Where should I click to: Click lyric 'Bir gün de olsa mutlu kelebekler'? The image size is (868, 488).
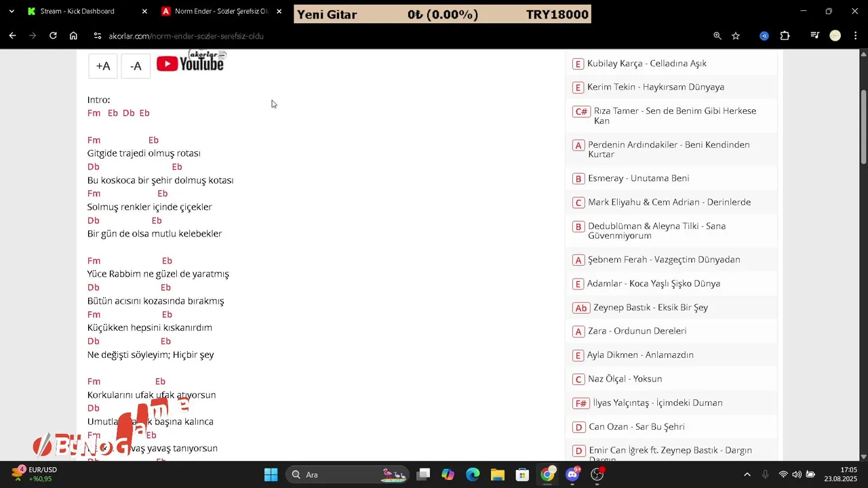point(155,234)
